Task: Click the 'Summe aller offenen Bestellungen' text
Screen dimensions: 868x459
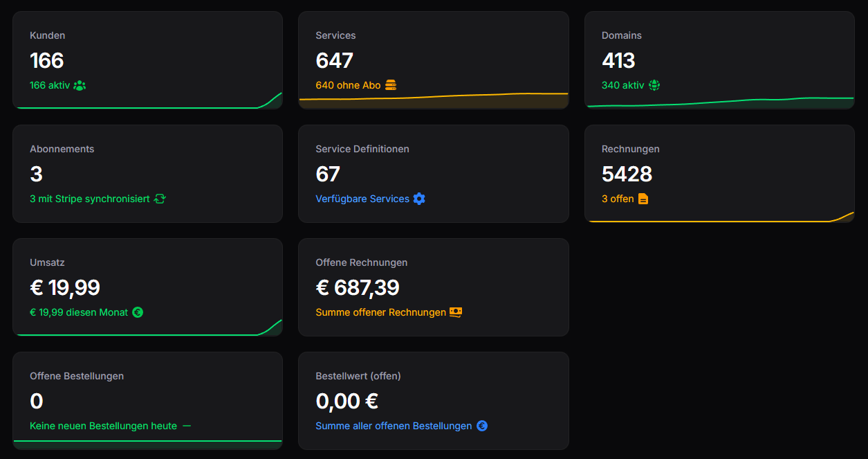Action: click(x=393, y=425)
